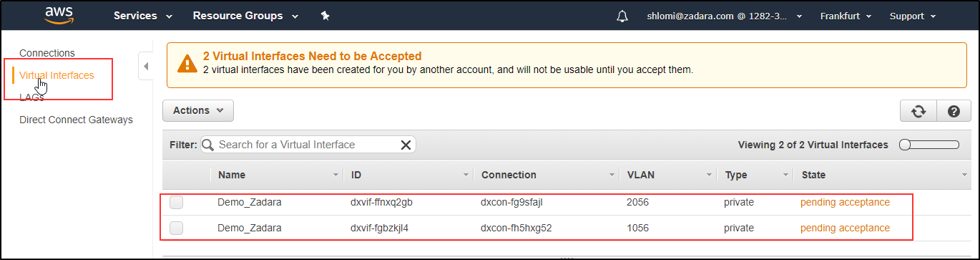980x260 pixels.
Task: Click the orange warning triangle icon
Action: (187, 63)
